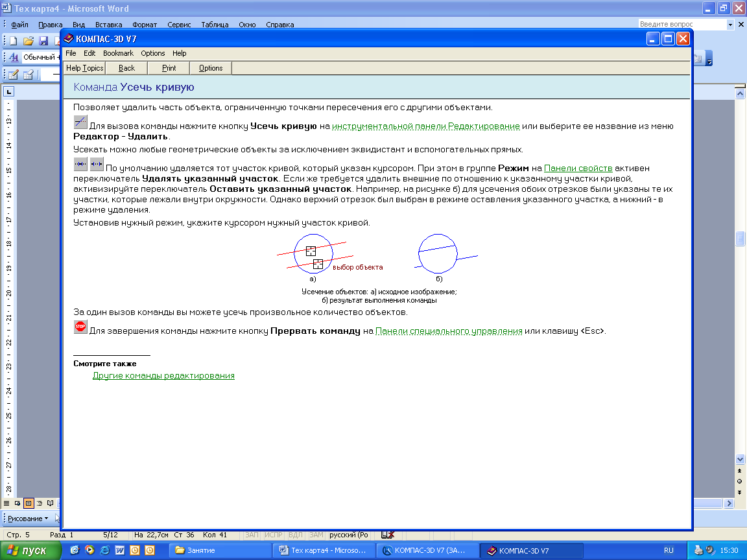
Task: Launch Word from quick launch bar
Action: [x=119, y=550]
